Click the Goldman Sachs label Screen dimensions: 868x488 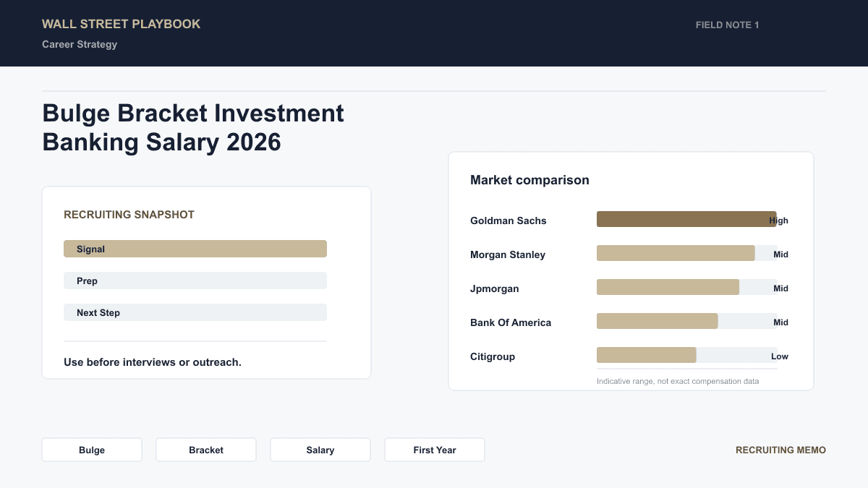(509, 221)
